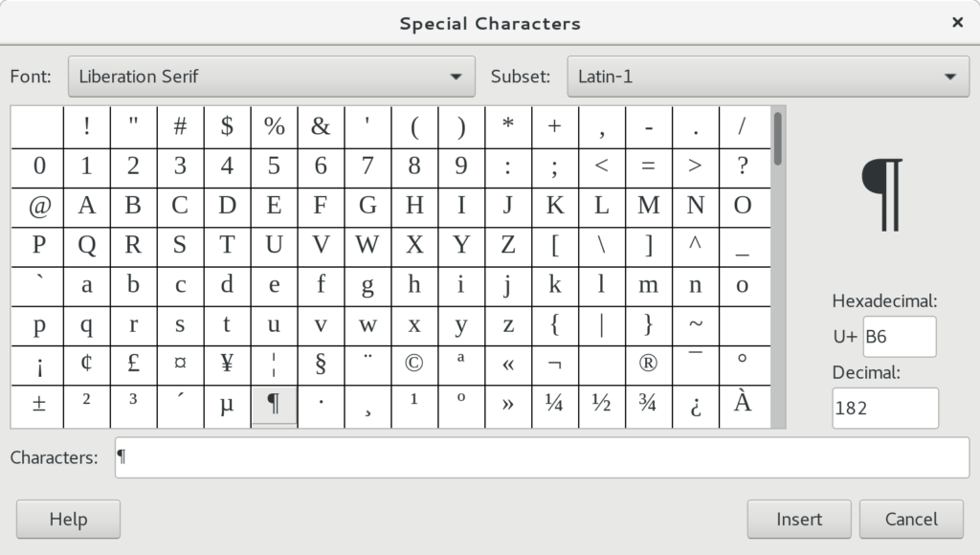Select the section sign § cell
This screenshot has height=555, width=980.
pos(321,365)
